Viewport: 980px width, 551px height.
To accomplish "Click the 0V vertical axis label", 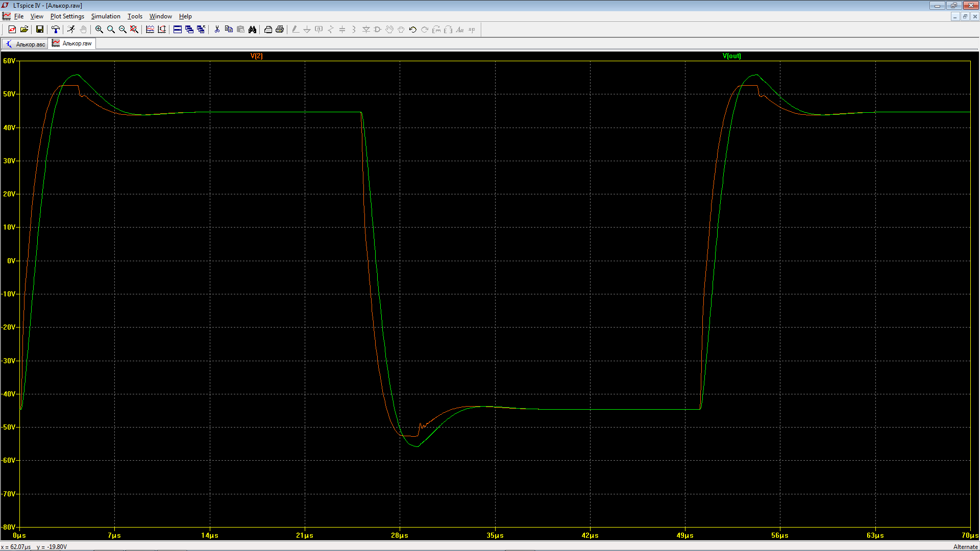I will coord(11,261).
